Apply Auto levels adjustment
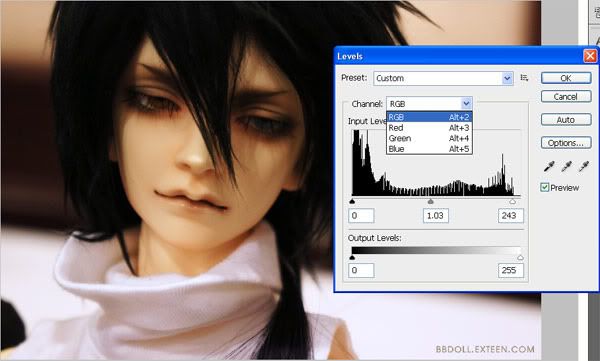The image size is (600, 361). [566, 120]
